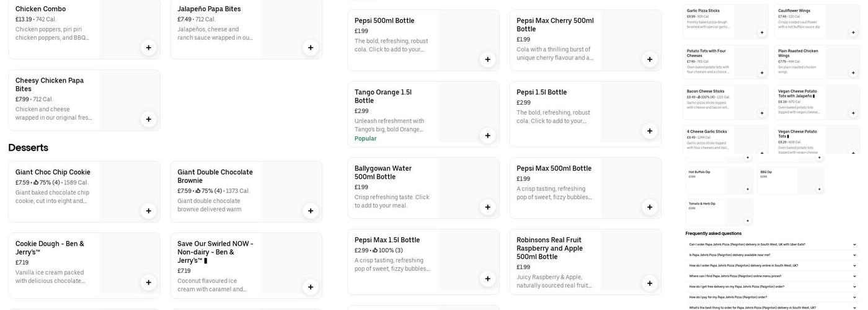Add BBQ Dip plus icon
The image size is (868, 310).
pos(819,189)
